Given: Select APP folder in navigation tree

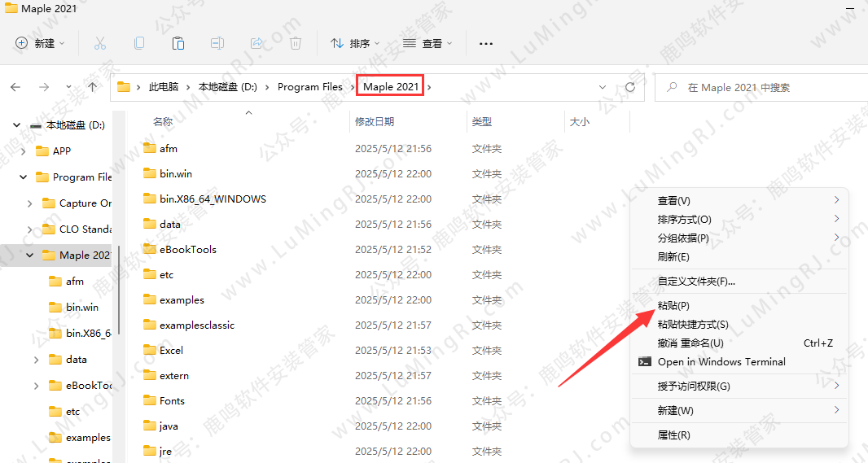Looking at the screenshot, I should [53, 151].
